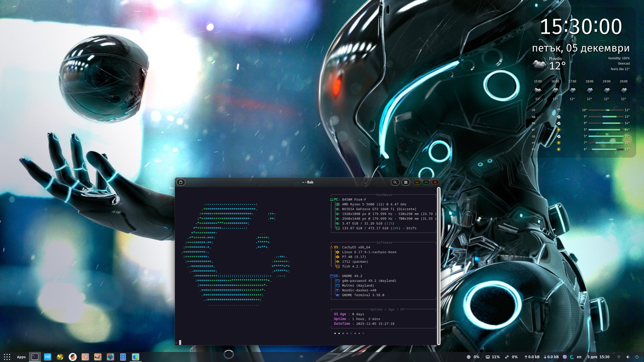Select the 18:00 hourly forecast icon
This screenshot has height=362, width=644.
[x=589, y=90]
